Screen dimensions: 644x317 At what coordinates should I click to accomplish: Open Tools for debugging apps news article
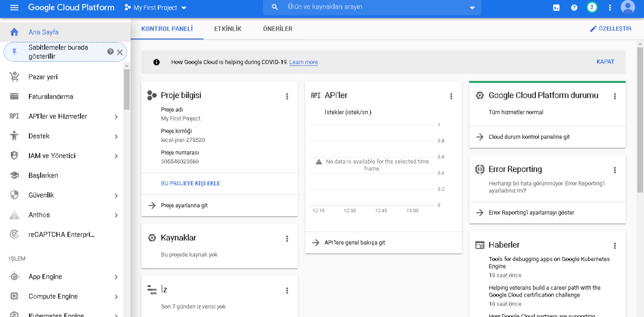549,263
